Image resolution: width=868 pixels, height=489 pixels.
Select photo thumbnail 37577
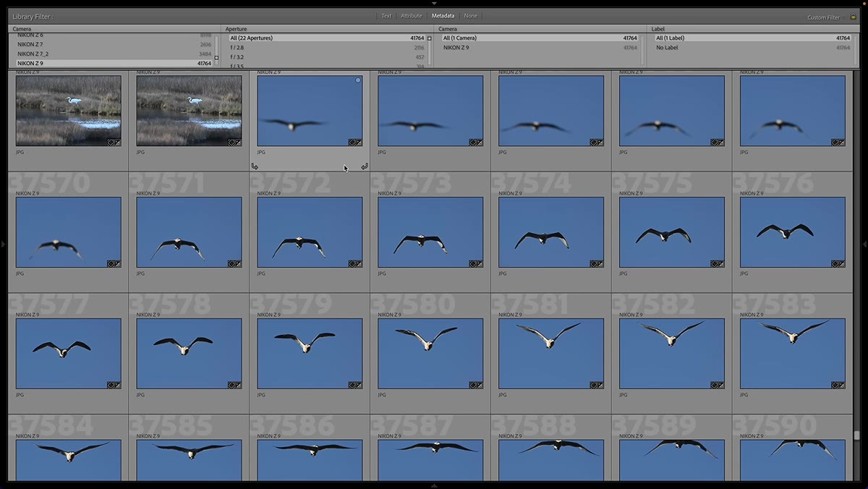pos(69,354)
